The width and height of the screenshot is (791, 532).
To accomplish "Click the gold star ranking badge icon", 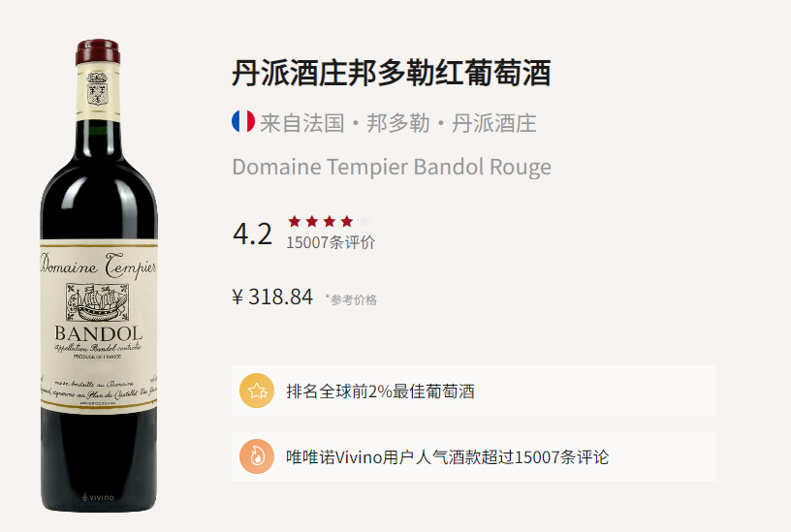I will coord(257,391).
